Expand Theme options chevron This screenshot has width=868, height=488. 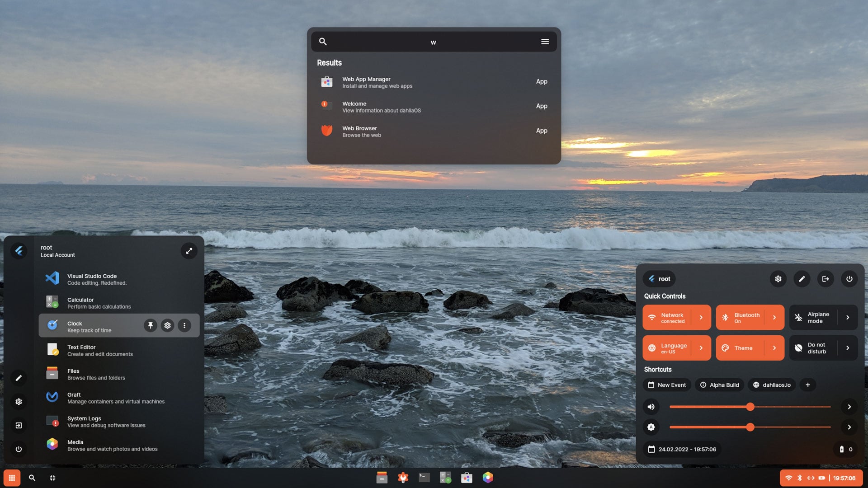[x=774, y=348]
